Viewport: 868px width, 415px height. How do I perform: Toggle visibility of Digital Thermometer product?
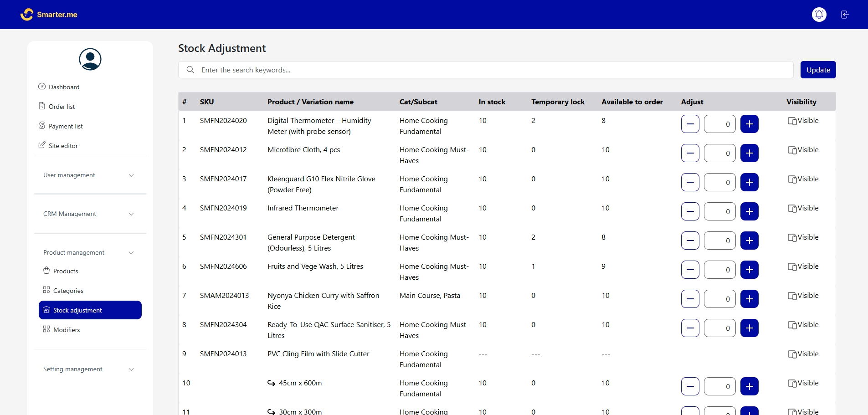(803, 121)
